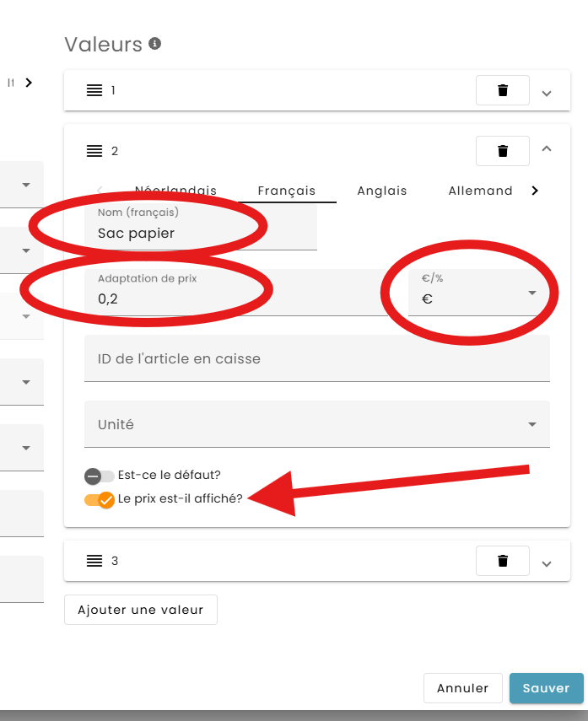
Task: Disable the 'Le prix est-il affiché?' switch
Action: (99, 500)
